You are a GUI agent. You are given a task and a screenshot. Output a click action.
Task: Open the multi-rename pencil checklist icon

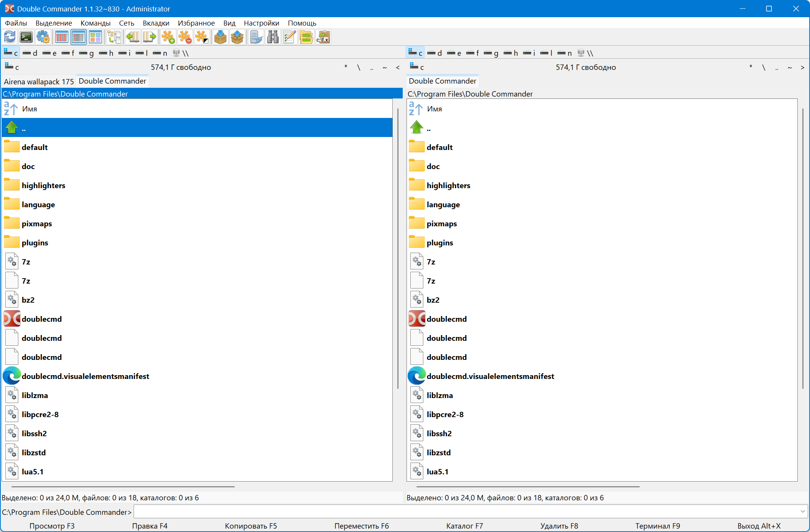pos(289,37)
